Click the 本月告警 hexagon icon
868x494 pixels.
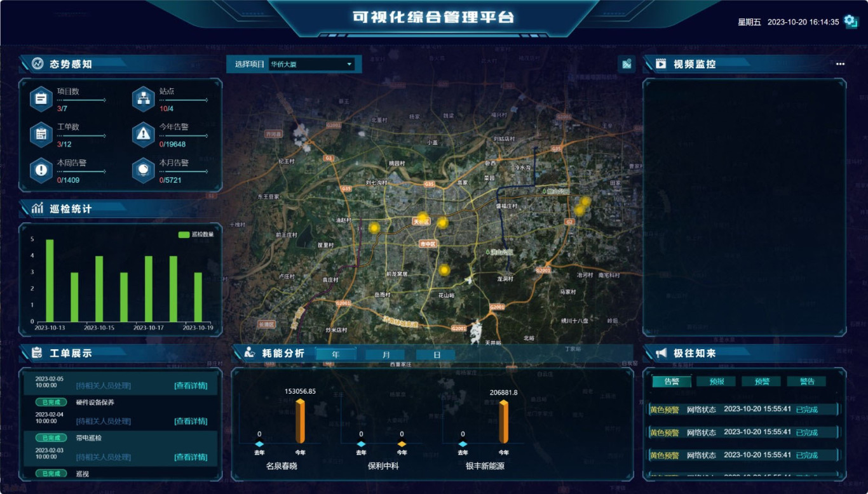(x=144, y=170)
